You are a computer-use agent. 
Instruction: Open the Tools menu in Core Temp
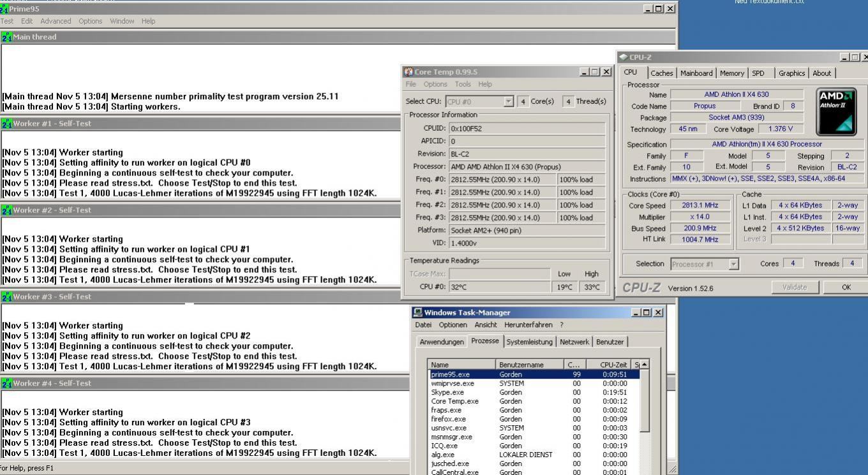tap(463, 84)
